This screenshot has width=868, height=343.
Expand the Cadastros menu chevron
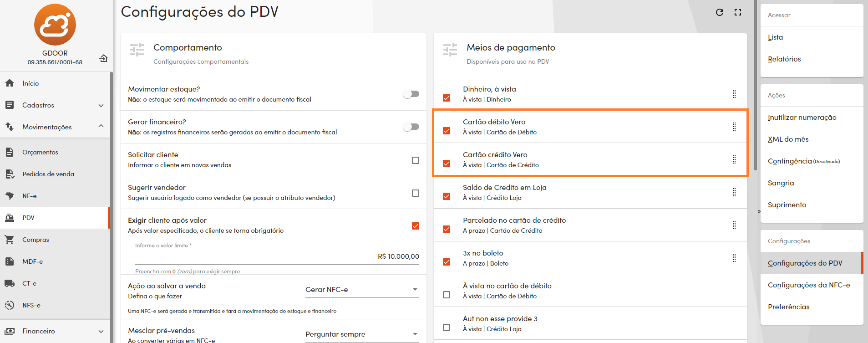pyautogui.click(x=101, y=105)
